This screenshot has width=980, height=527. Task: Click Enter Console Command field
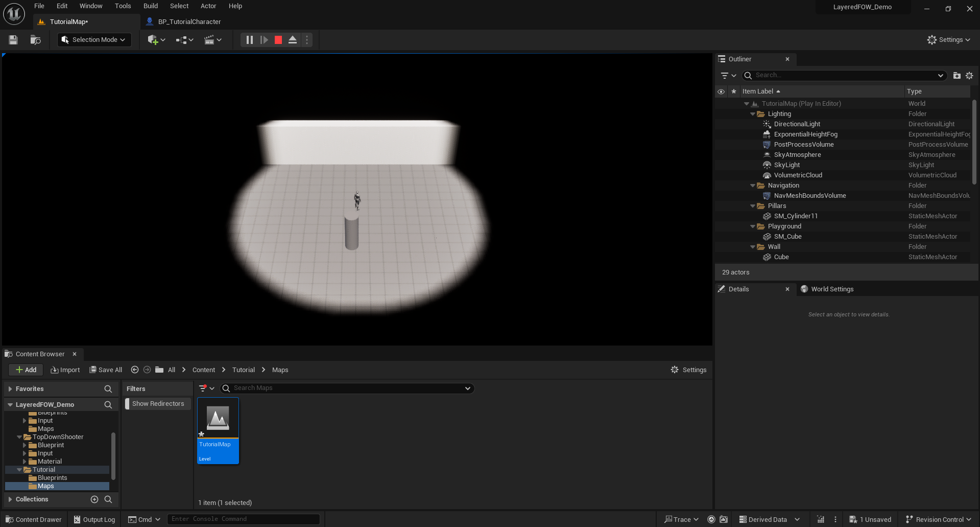tap(244, 519)
